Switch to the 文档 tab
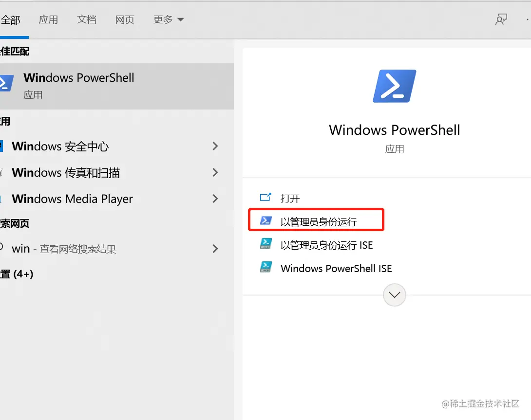This screenshot has height=420, width=531. [x=86, y=19]
